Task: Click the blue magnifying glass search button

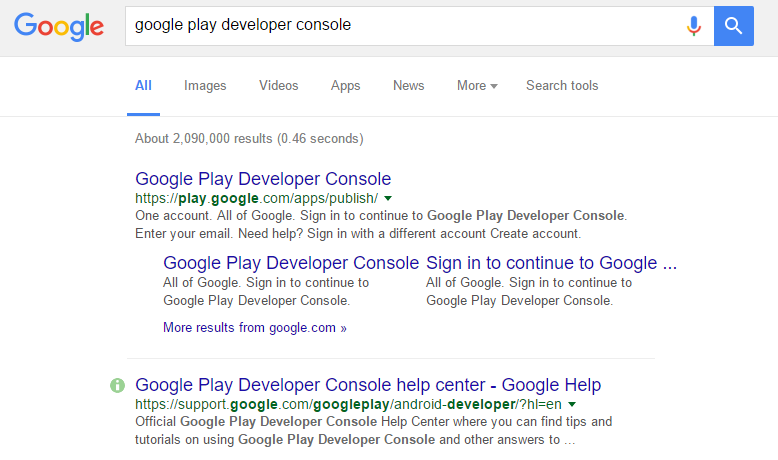Action: 734,26
